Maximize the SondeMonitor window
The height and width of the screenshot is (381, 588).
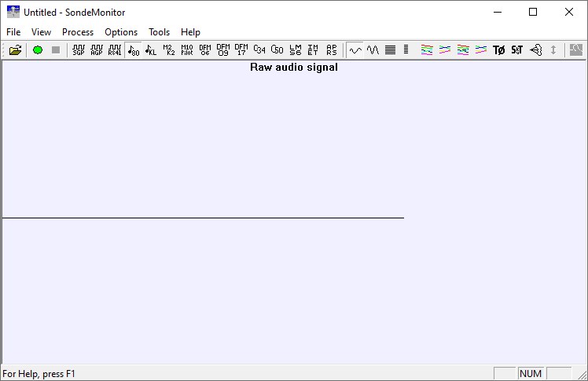click(x=533, y=12)
